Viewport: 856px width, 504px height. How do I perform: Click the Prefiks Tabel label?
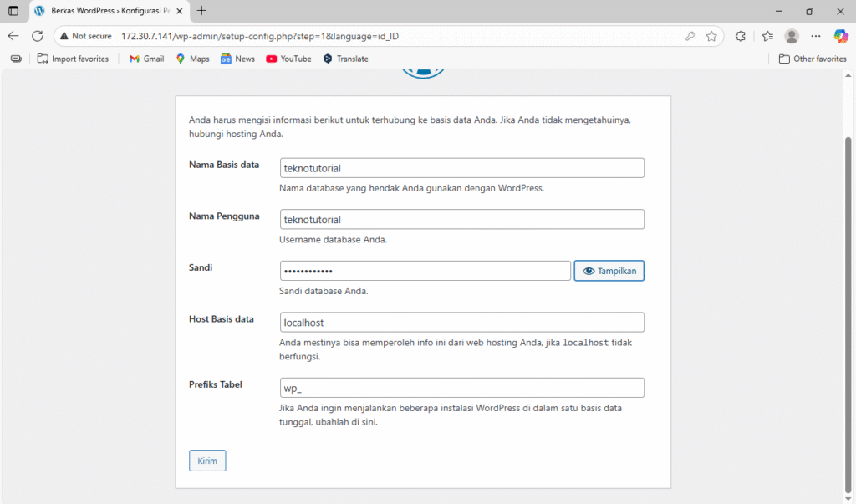(215, 384)
